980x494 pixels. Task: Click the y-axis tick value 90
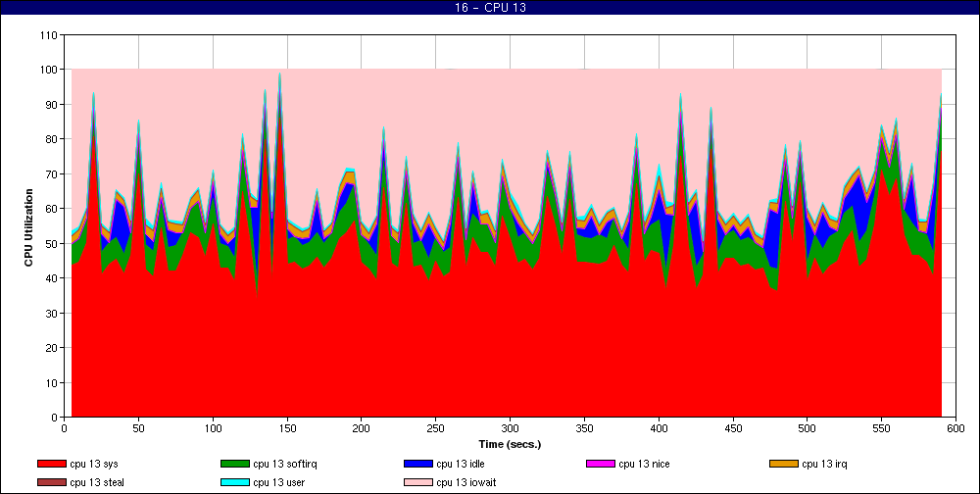click(x=53, y=104)
